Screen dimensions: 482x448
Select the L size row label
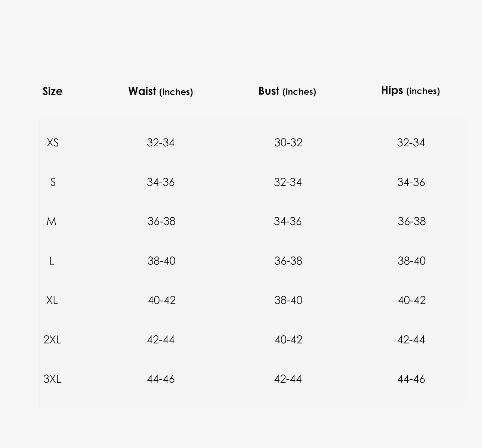52,261
